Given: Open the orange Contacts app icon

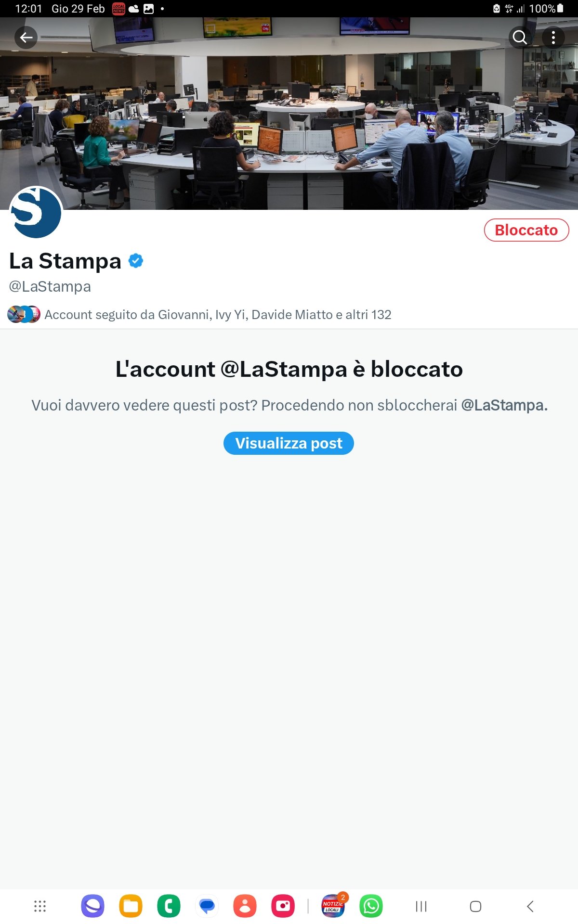Looking at the screenshot, I should 245,906.
